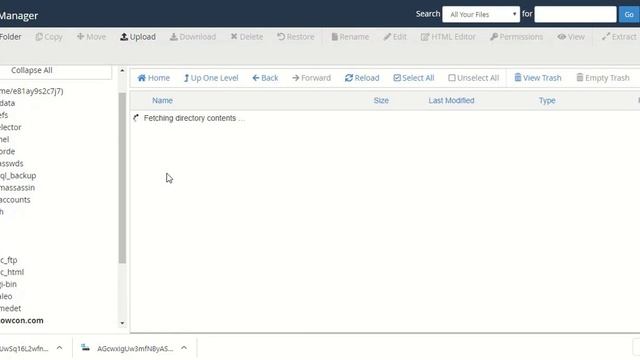Navigate Back in file manager
This screenshot has height=360, width=640.
(265, 78)
